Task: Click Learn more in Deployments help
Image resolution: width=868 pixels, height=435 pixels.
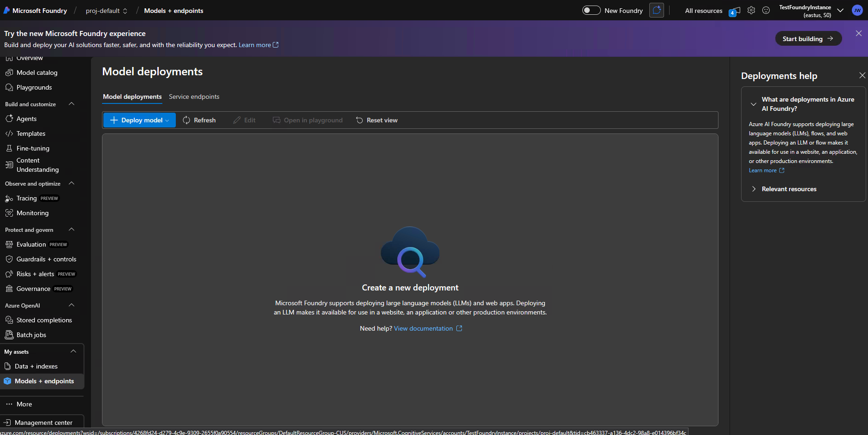Action: click(x=766, y=170)
